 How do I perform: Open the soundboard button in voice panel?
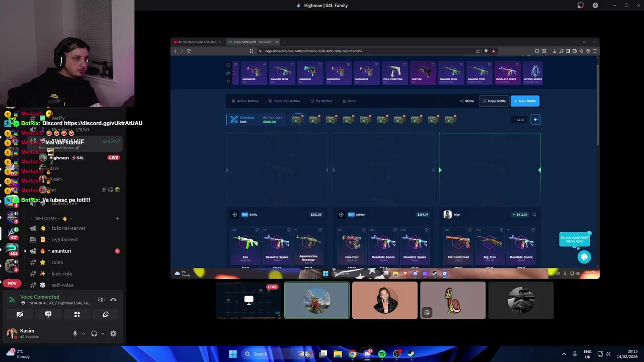click(x=106, y=314)
